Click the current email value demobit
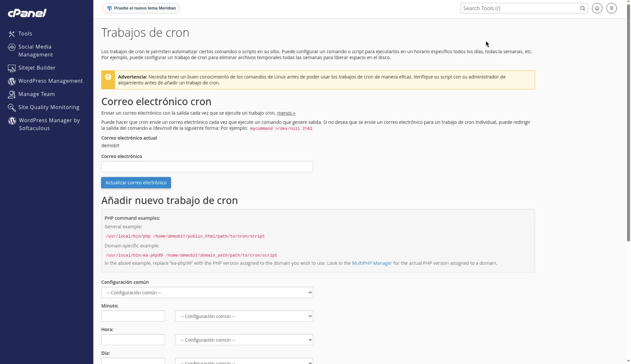This screenshot has height=364, width=631. (110, 146)
